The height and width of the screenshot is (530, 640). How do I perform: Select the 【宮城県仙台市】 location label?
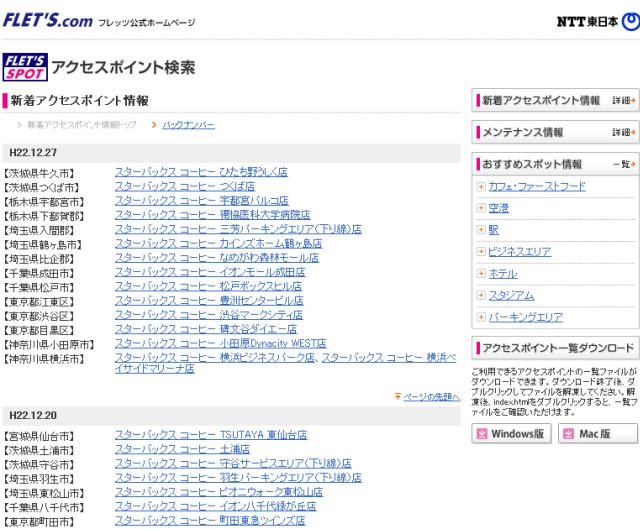coord(39,437)
